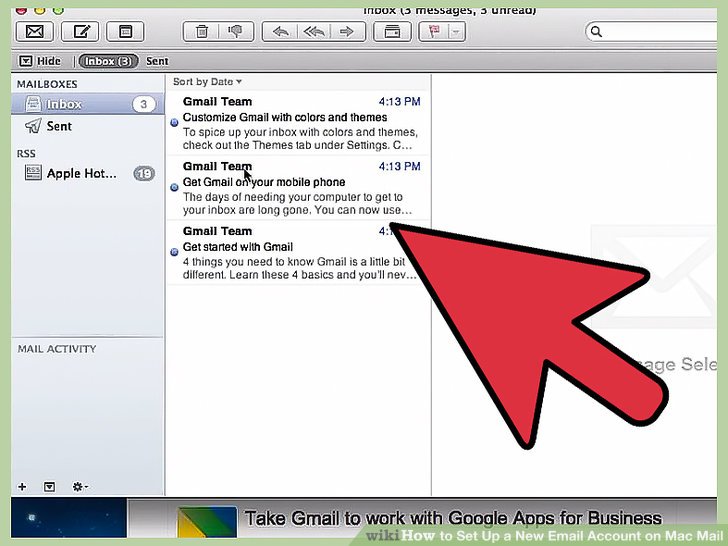Add a mailbox with the plus button
Image resolution: width=728 pixels, height=546 pixels.
(22, 487)
